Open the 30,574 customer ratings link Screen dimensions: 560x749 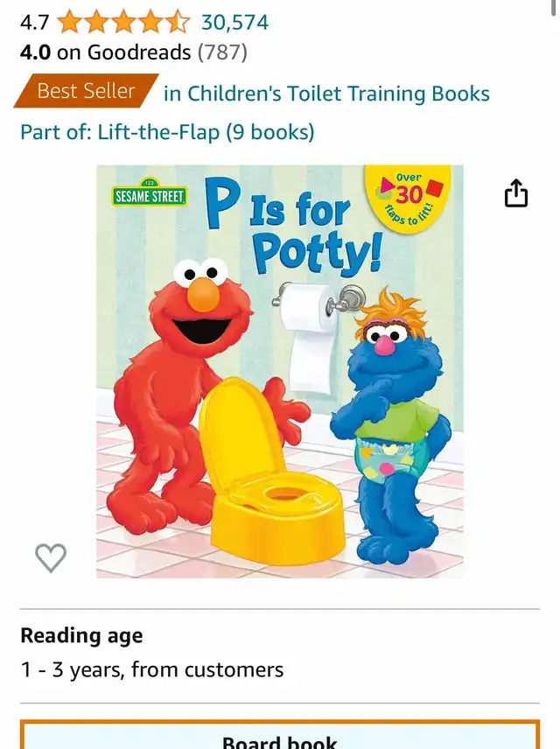(235, 23)
